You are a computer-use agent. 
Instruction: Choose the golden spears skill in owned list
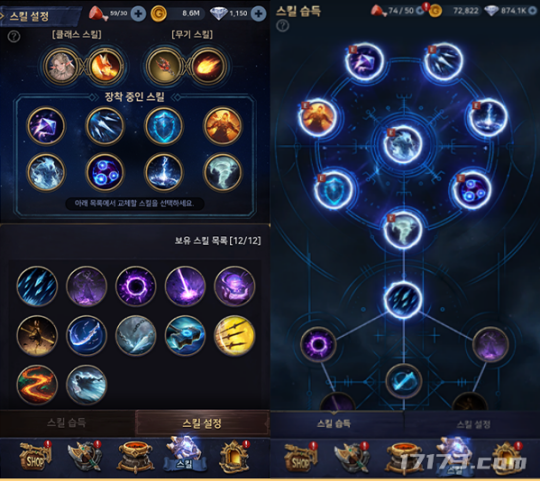235,335
